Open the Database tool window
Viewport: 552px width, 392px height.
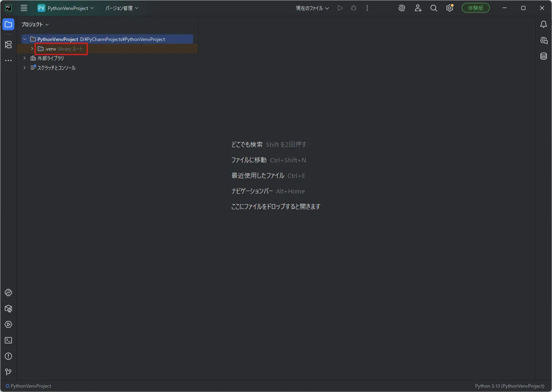544,56
